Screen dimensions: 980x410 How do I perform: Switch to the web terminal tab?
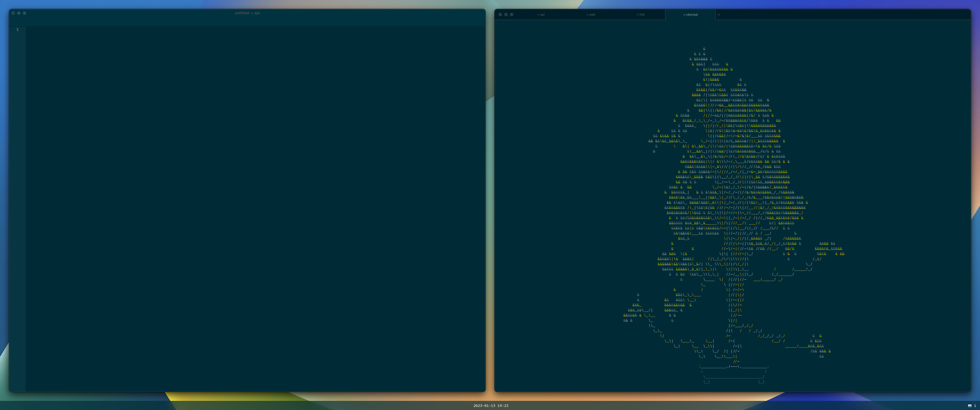coord(591,15)
